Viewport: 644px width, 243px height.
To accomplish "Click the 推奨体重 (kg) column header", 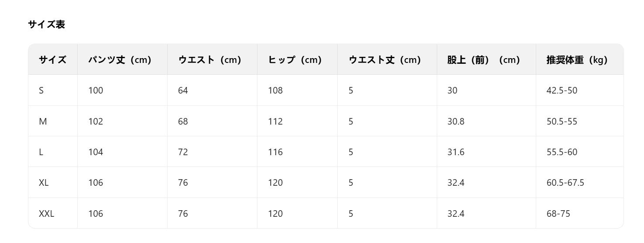I will (x=577, y=60).
